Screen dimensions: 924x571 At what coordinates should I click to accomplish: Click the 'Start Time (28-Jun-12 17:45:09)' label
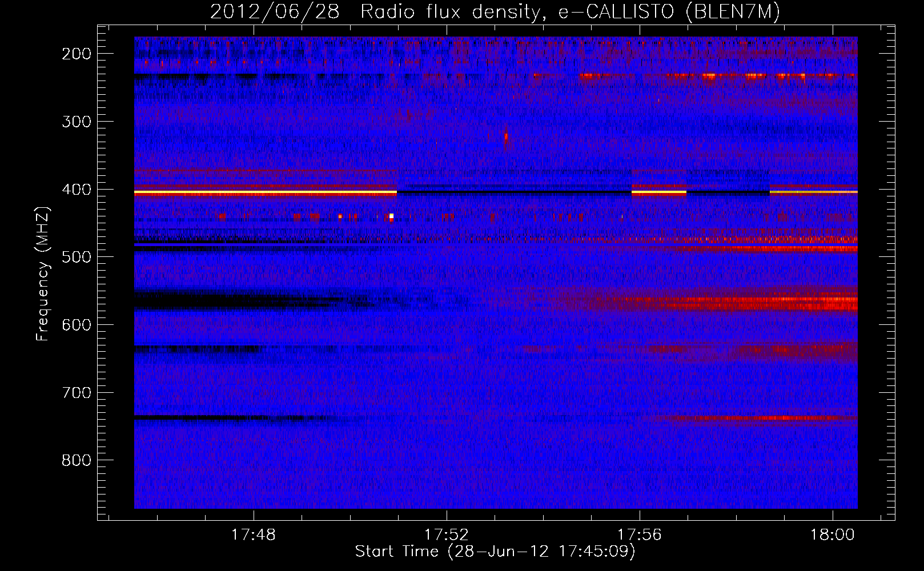(x=495, y=552)
